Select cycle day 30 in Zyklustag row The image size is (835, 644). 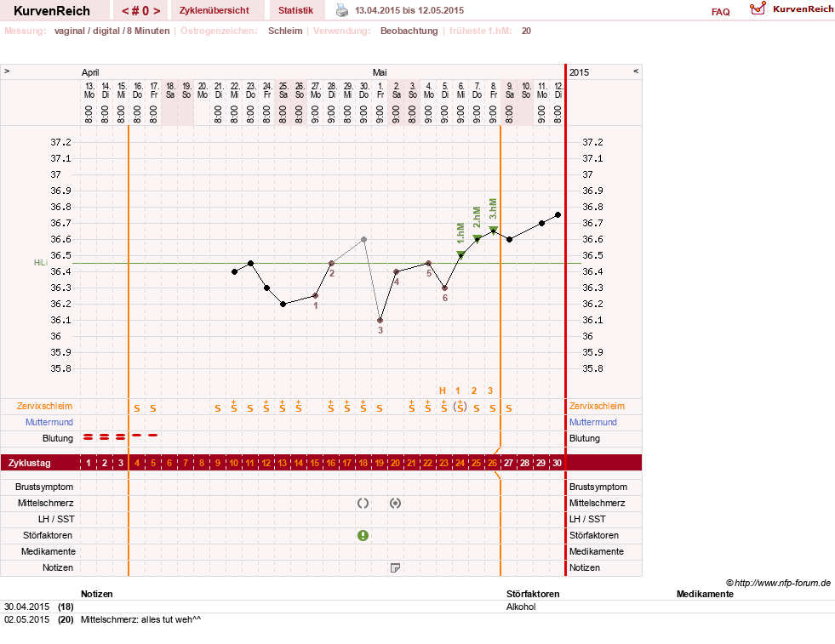click(x=557, y=463)
